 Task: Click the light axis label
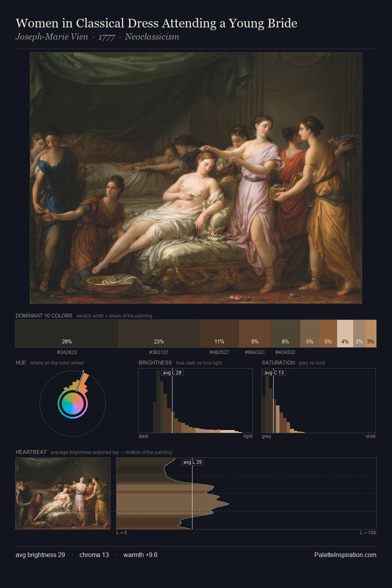[x=248, y=436]
